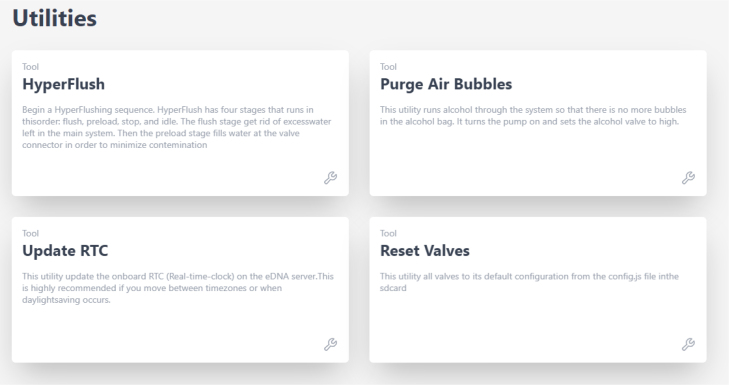Click the wrench icon on Purge Air Bubbles card
729x385 pixels.
click(x=688, y=178)
